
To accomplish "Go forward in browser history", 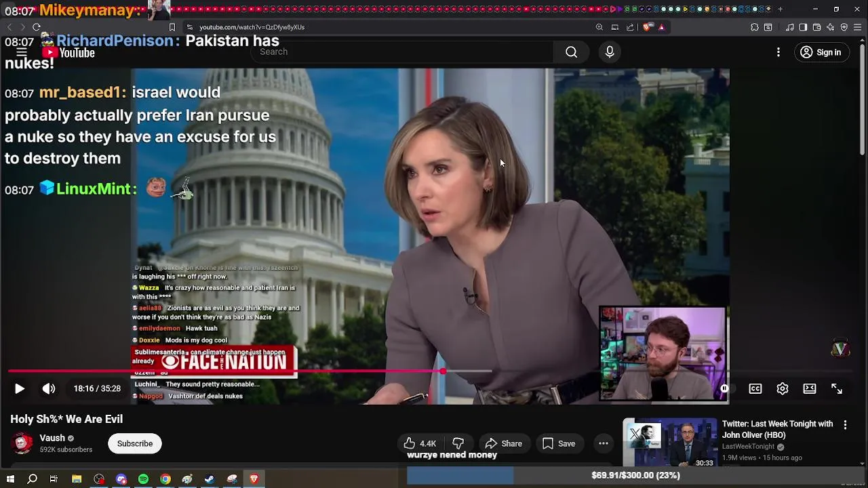I will [x=22, y=27].
